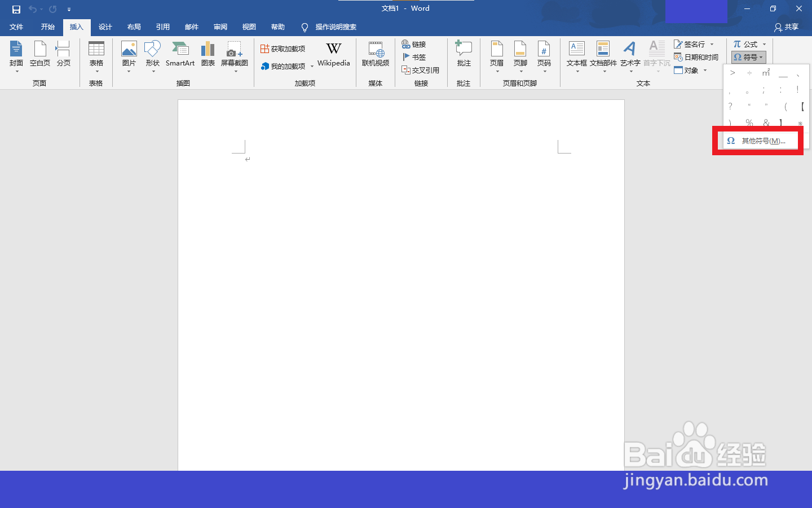812x508 pixels.
Task: Insert a 空白页 blank page
Action: pos(40,55)
